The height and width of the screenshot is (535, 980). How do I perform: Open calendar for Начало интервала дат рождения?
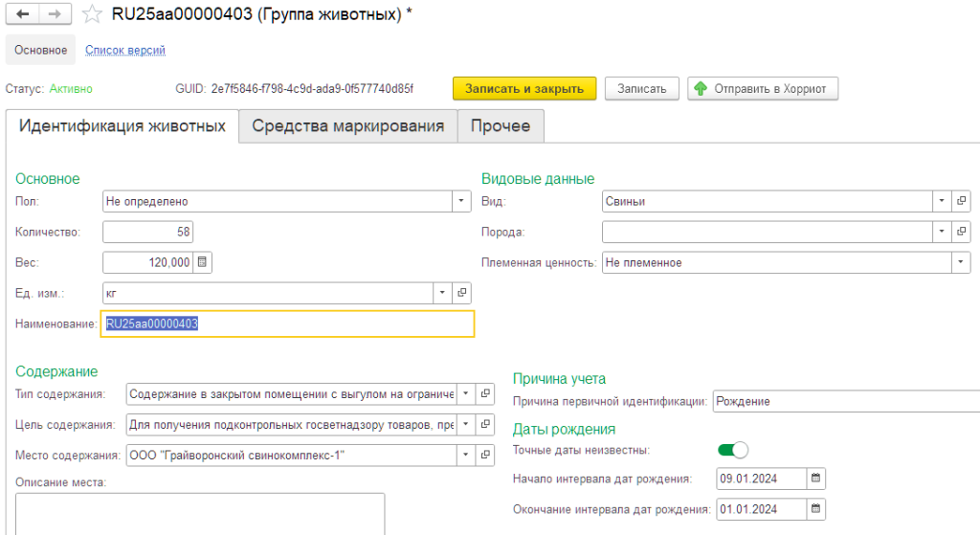tap(815, 479)
